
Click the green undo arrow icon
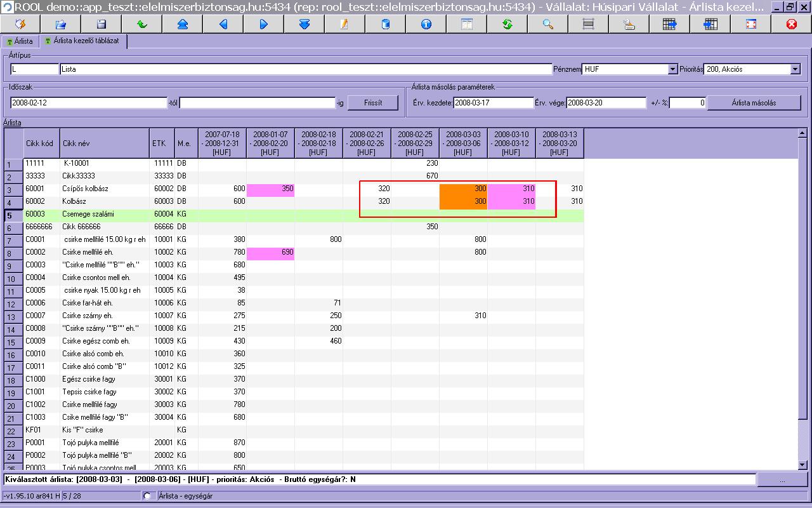142,24
